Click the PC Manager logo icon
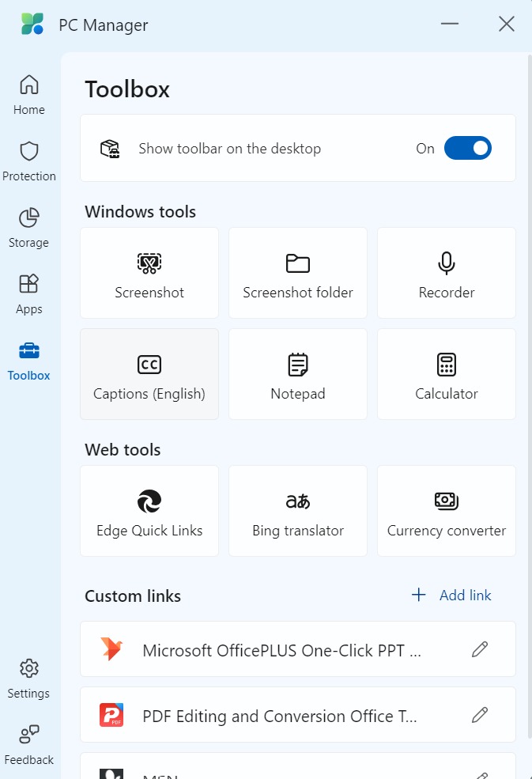The width and height of the screenshot is (532, 779). point(32,24)
